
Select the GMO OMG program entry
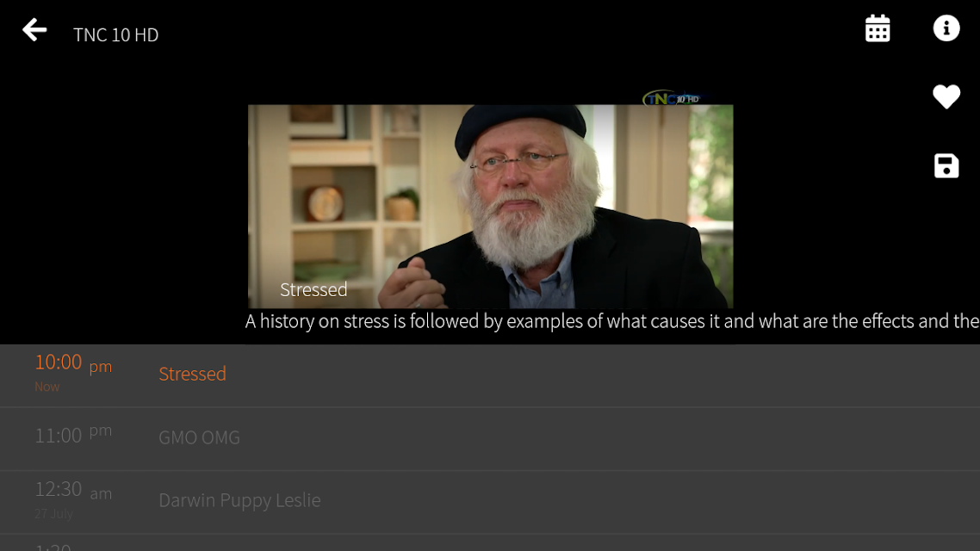pyautogui.click(x=200, y=437)
